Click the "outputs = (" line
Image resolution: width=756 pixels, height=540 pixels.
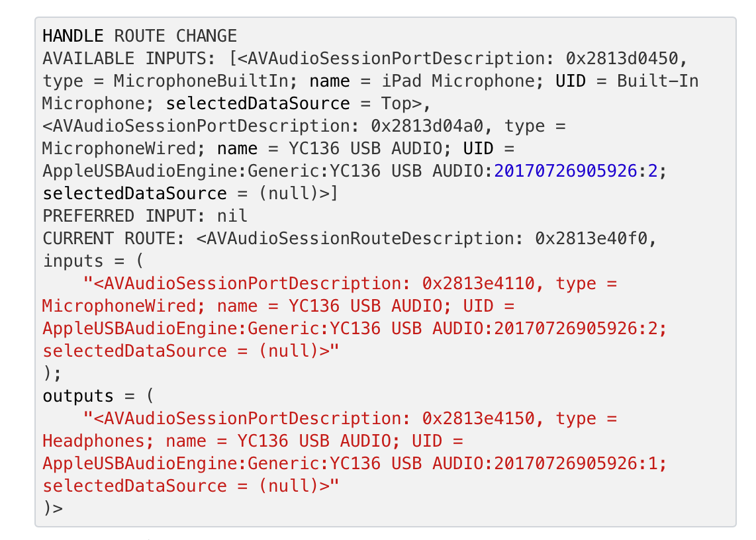[x=99, y=396]
